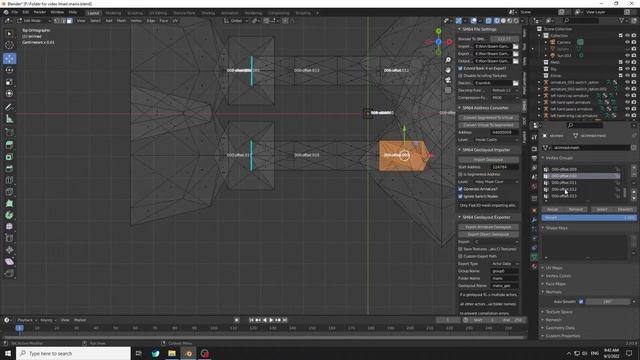Select the Transform tool
640x360 pixels.
click(9, 93)
